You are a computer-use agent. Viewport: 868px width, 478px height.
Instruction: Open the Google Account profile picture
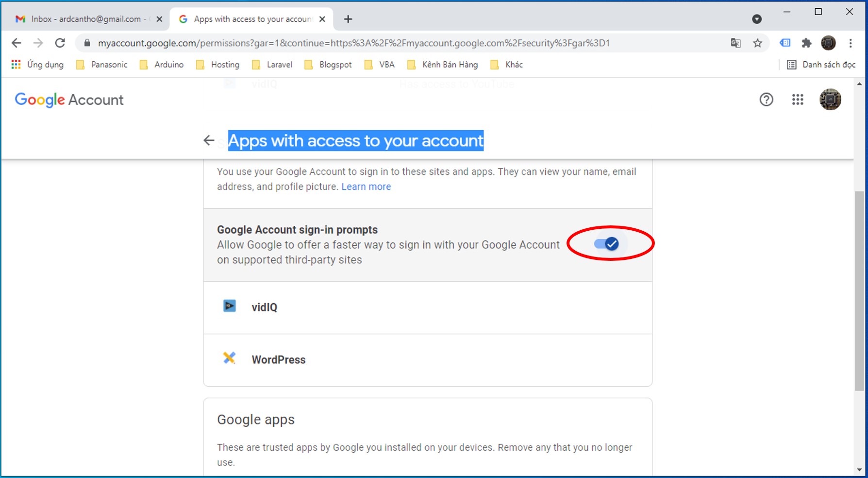(x=830, y=100)
